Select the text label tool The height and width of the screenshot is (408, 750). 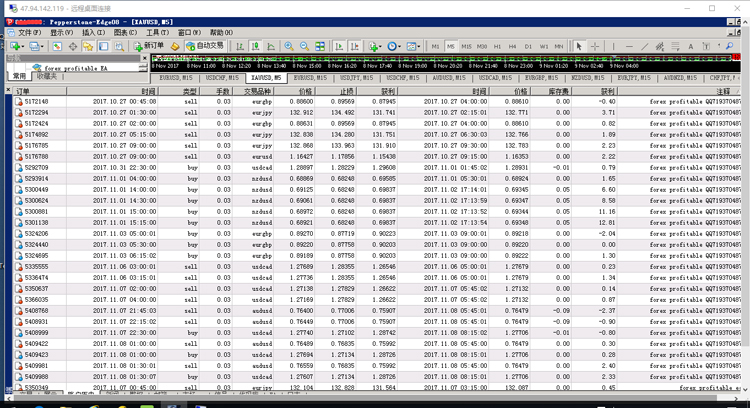[x=706, y=46]
